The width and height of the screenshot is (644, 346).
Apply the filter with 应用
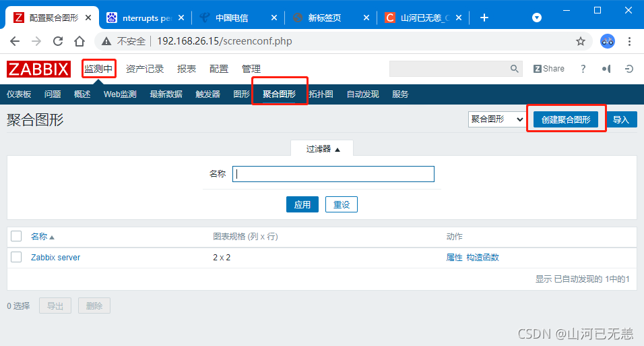click(x=302, y=204)
